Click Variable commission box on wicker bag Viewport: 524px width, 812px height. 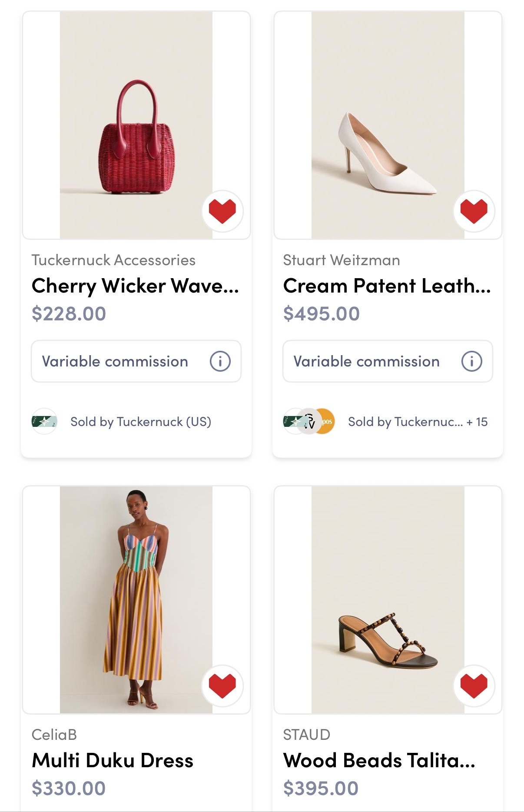pyautogui.click(x=115, y=361)
